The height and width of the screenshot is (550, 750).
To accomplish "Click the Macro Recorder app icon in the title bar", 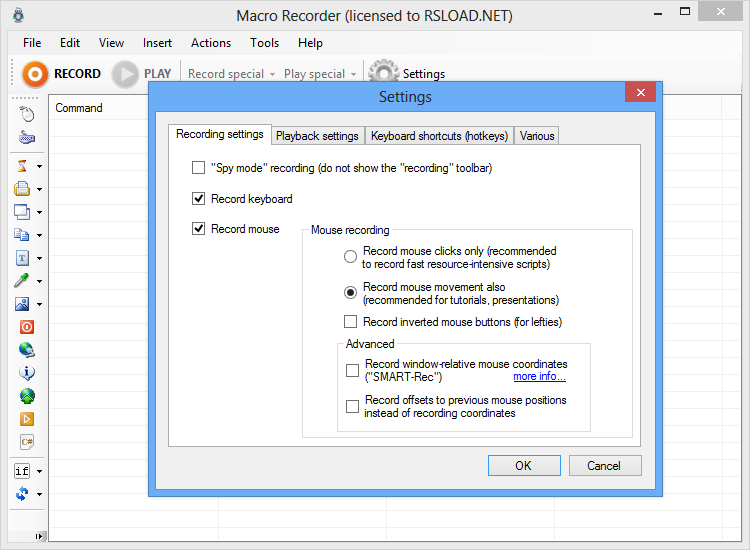I will tap(18, 15).
